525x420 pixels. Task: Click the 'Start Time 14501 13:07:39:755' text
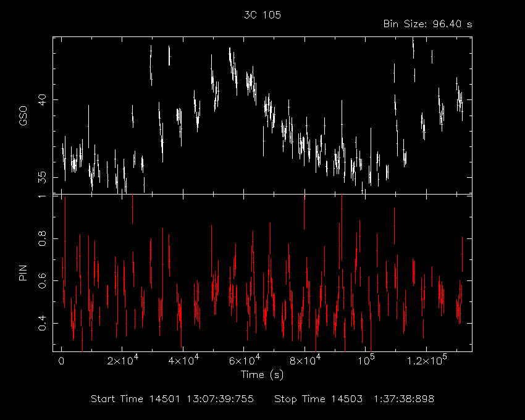(x=172, y=399)
